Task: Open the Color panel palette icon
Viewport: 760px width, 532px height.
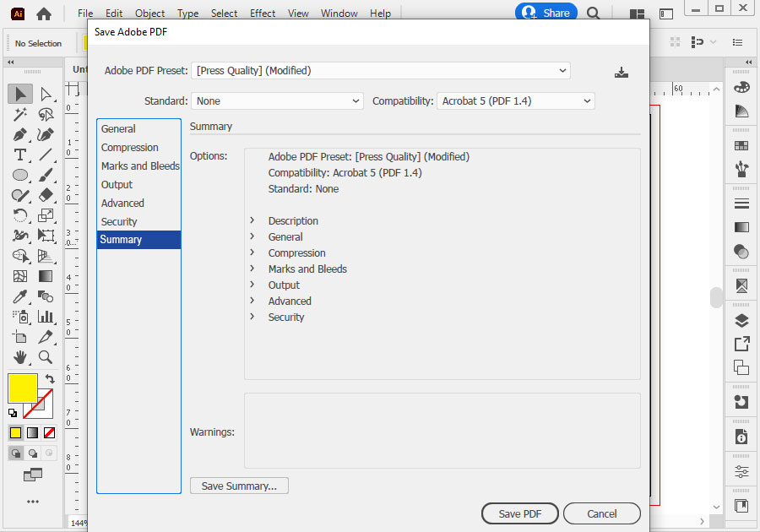Action: [741, 87]
